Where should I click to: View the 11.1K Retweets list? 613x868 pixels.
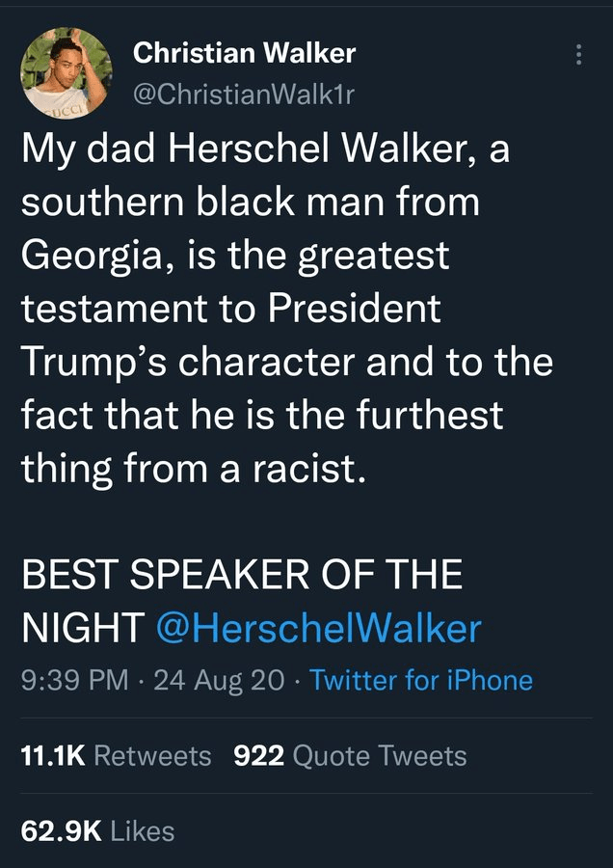click(x=116, y=756)
